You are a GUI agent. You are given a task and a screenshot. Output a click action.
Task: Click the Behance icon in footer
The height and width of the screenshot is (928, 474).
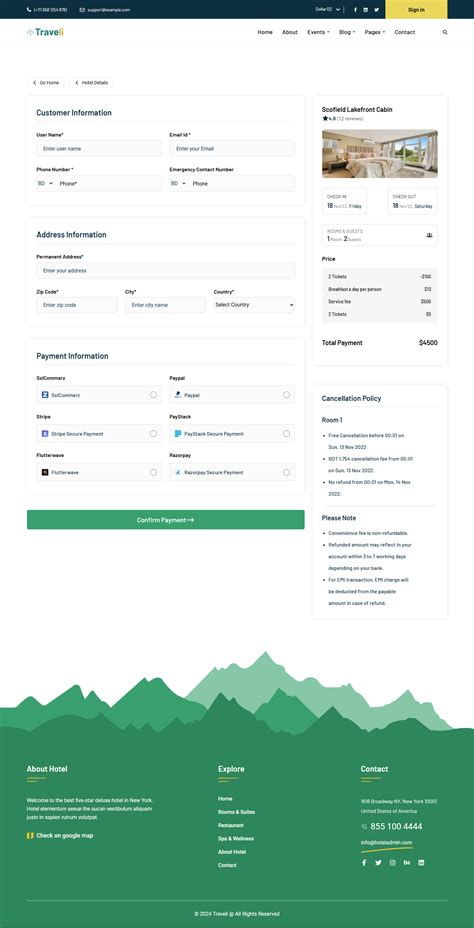point(407,862)
